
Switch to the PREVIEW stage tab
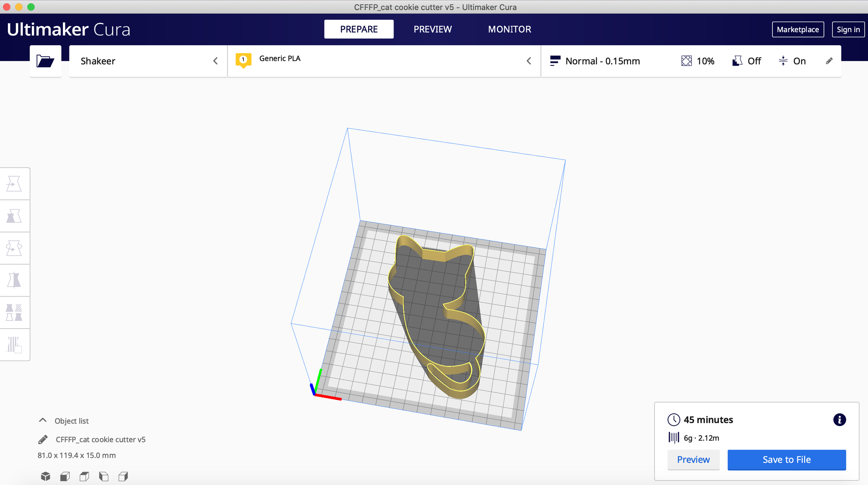tap(433, 29)
